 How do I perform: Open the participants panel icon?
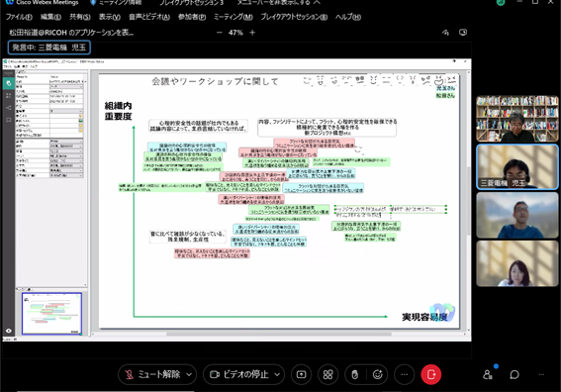click(488, 374)
